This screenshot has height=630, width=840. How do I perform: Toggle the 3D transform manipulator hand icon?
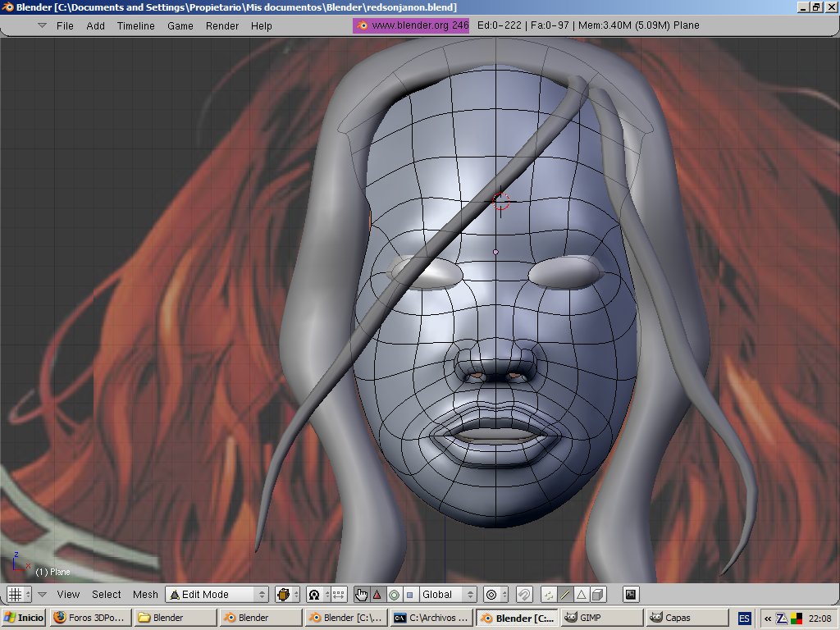pyautogui.click(x=361, y=594)
